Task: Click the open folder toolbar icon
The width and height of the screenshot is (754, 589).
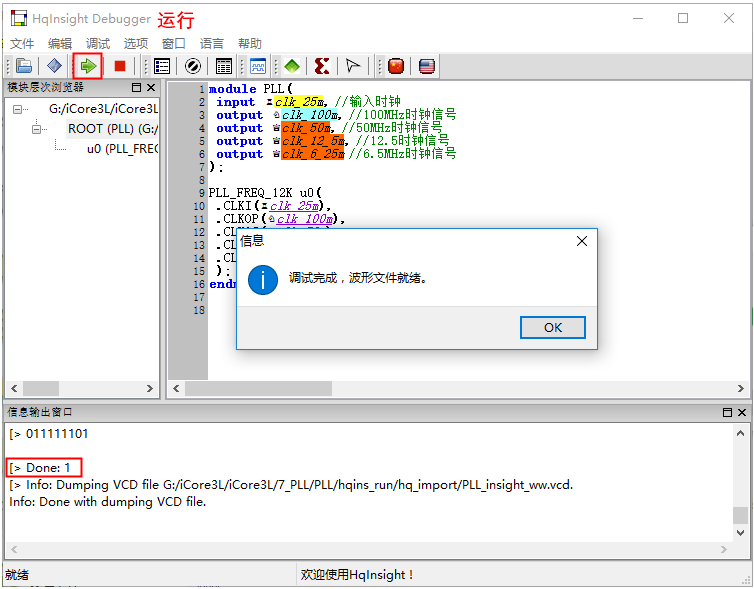Action: point(24,66)
